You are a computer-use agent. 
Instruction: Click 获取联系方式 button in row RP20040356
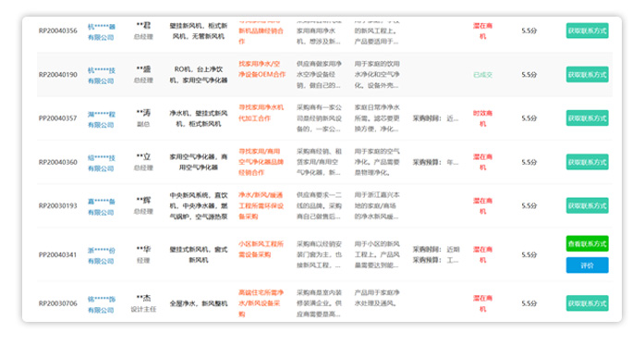pyautogui.click(x=587, y=31)
